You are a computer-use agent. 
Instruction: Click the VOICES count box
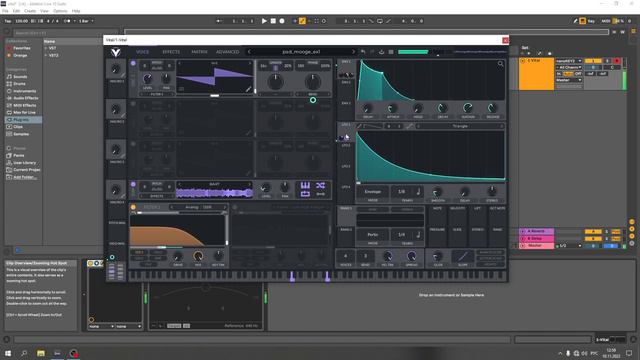[345, 256]
